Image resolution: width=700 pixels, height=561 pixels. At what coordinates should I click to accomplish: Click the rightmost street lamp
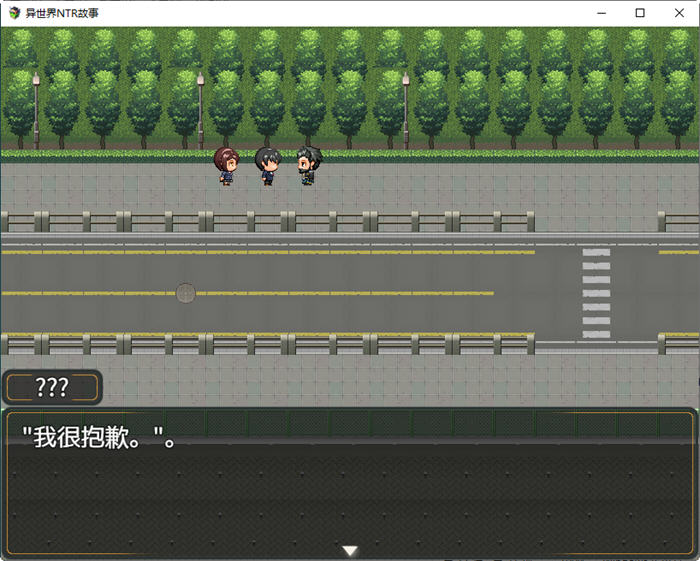pyautogui.click(x=405, y=108)
